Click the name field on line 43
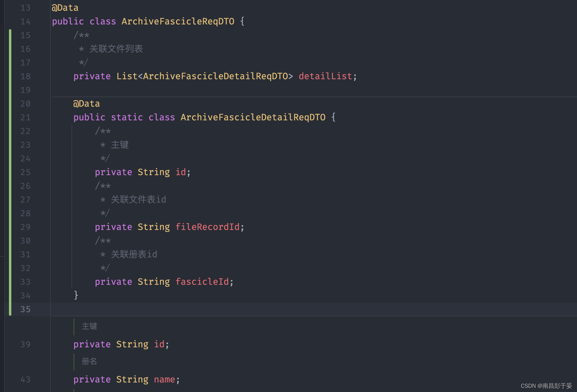The image size is (577, 392). pyautogui.click(x=165, y=379)
